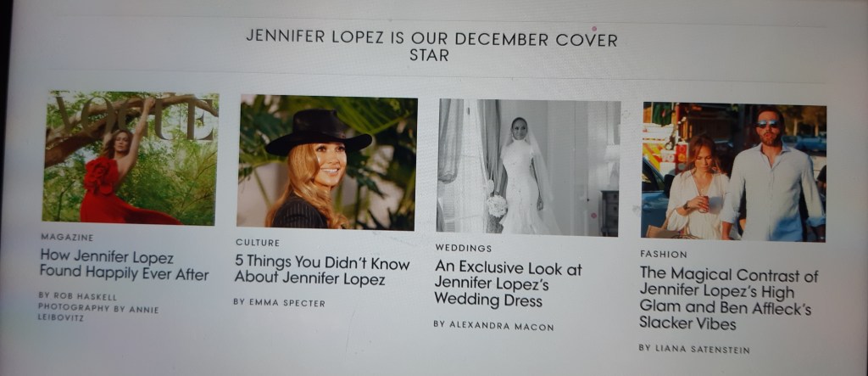The image size is (868, 376).
Task: Click the bridal bouquet in the wedding photo
Action: pyautogui.click(x=497, y=205)
